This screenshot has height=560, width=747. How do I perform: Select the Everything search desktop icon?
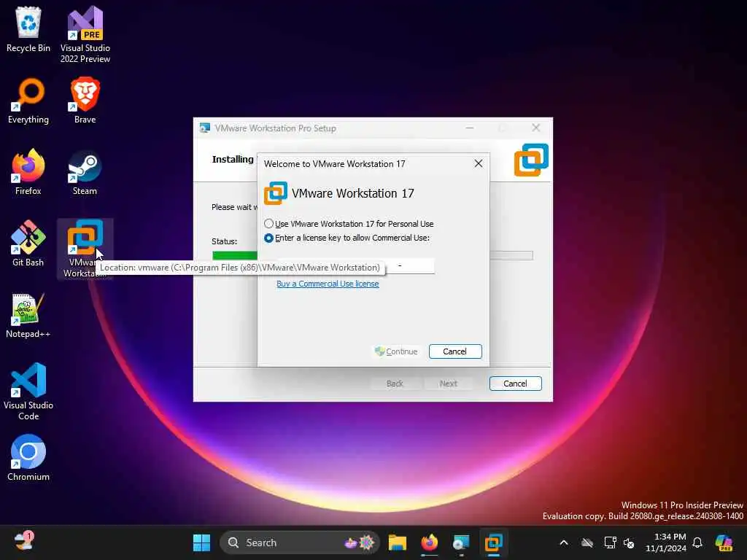click(28, 101)
